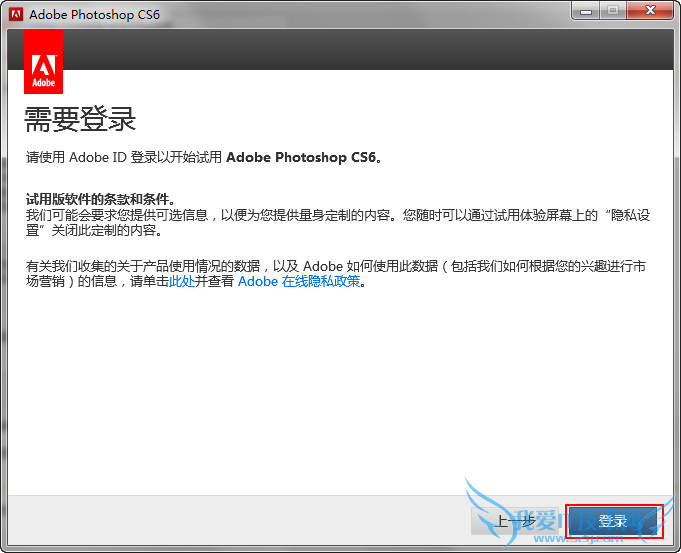Click the small Adobe title bar icon
681x553 pixels.
pos(16,14)
